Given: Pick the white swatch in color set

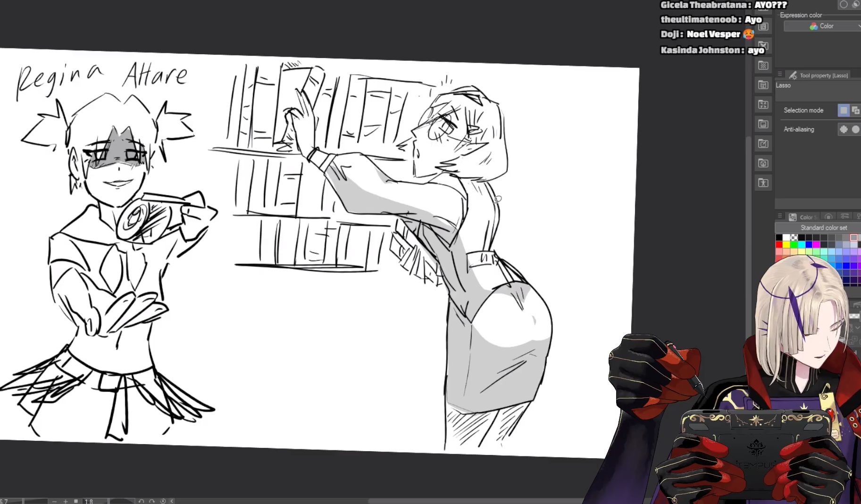Looking at the screenshot, I should (x=786, y=238).
